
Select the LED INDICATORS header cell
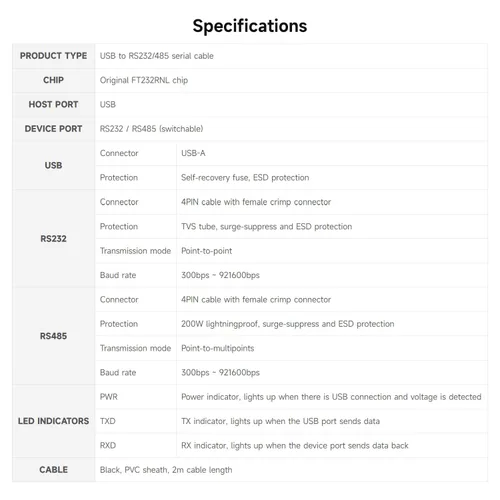(53, 421)
